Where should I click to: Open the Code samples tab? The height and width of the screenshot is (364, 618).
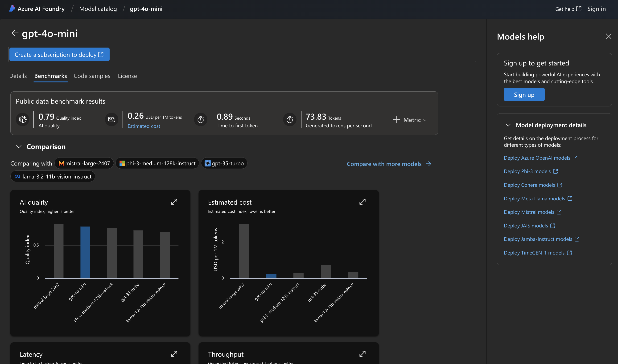tap(92, 76)
